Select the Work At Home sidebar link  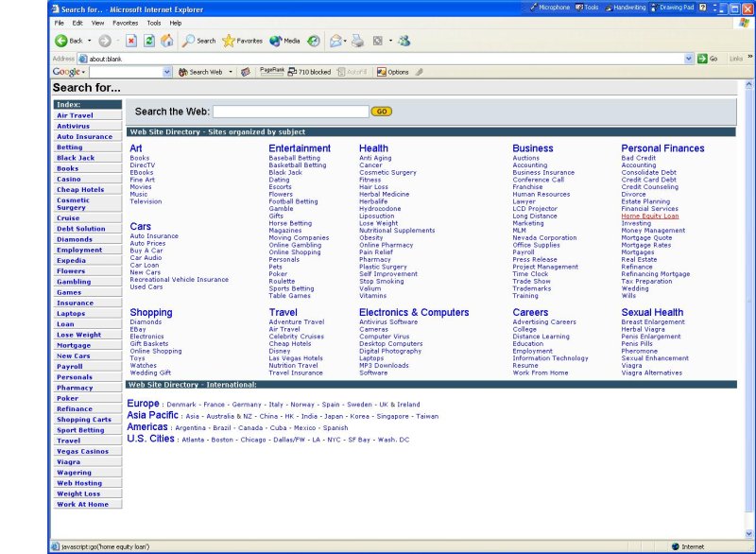(x=82, y=504)
